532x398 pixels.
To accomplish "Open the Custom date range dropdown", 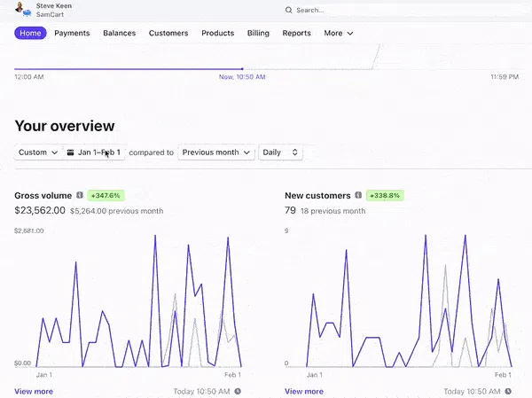I will click(x=39, y=152).
